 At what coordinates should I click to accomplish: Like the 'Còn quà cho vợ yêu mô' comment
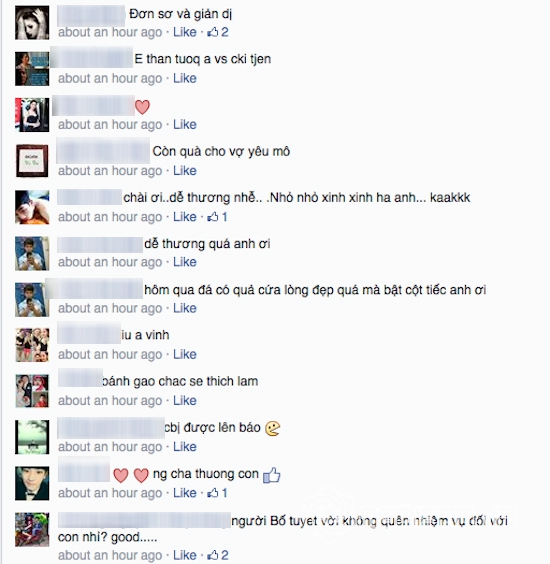(185, 170)
